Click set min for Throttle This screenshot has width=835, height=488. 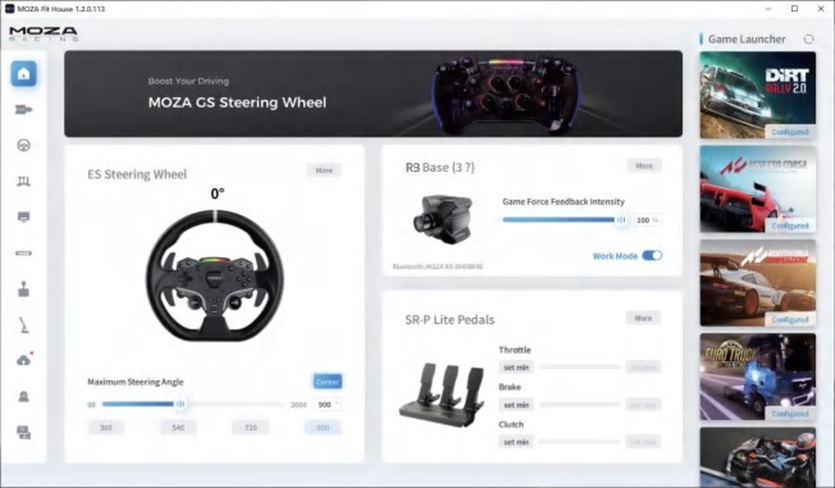pos(516,367)
